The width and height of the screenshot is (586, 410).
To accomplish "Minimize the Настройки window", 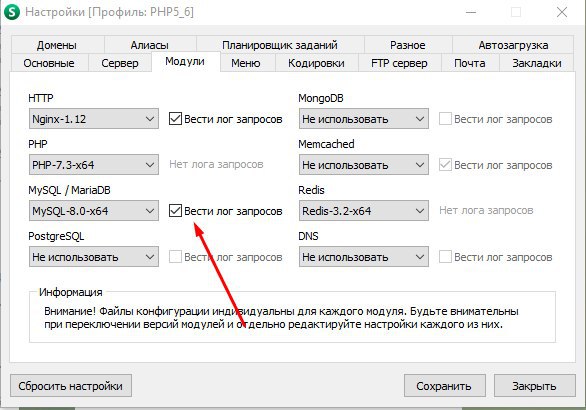I will [x=471, y=12].
